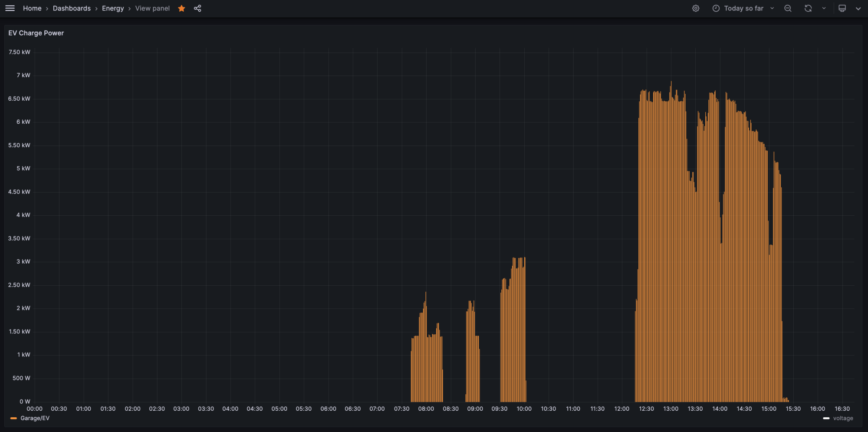Click View panel breadcrumb
This screenshot has height=432, width=868.
(152, 8)
